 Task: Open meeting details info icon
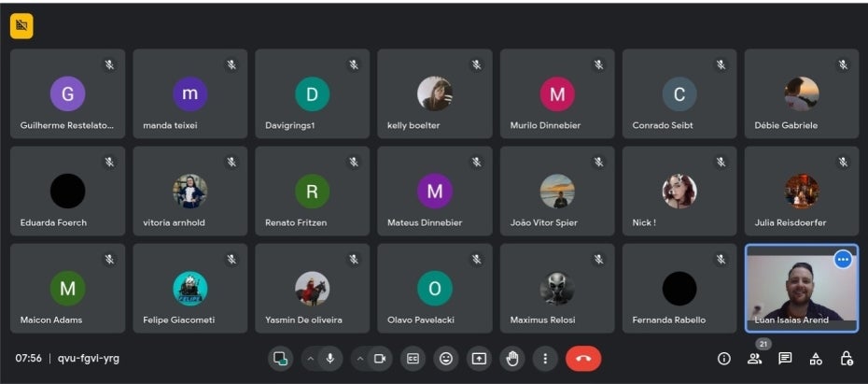point(723,358)
